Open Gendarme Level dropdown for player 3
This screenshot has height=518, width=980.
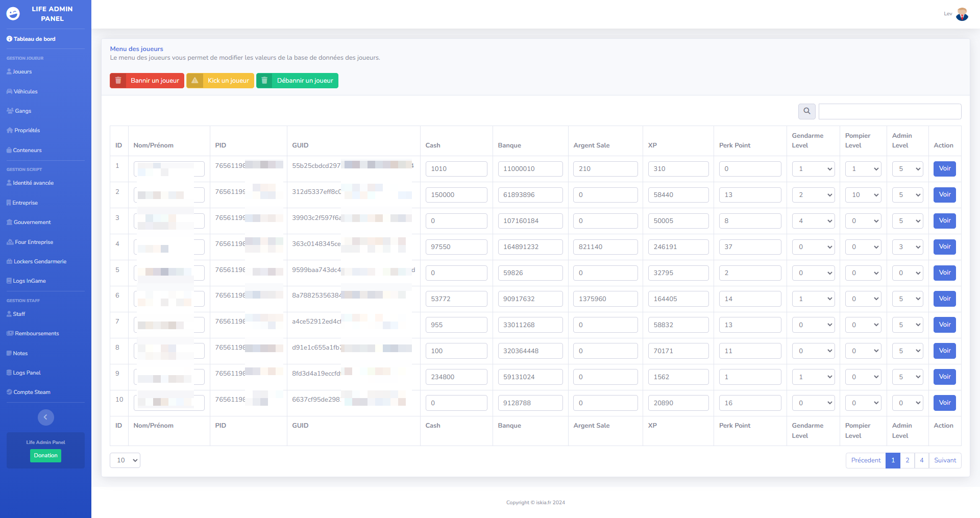point(813,221)
